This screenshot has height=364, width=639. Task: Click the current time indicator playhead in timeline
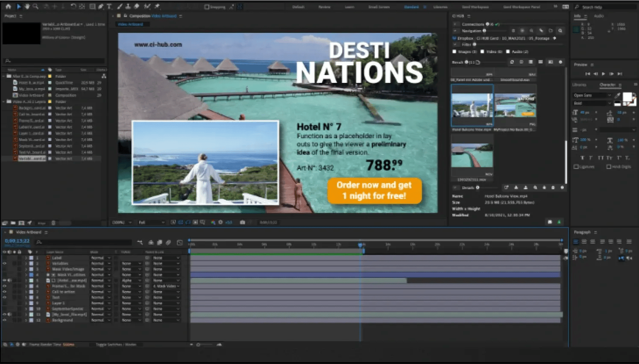361,245
